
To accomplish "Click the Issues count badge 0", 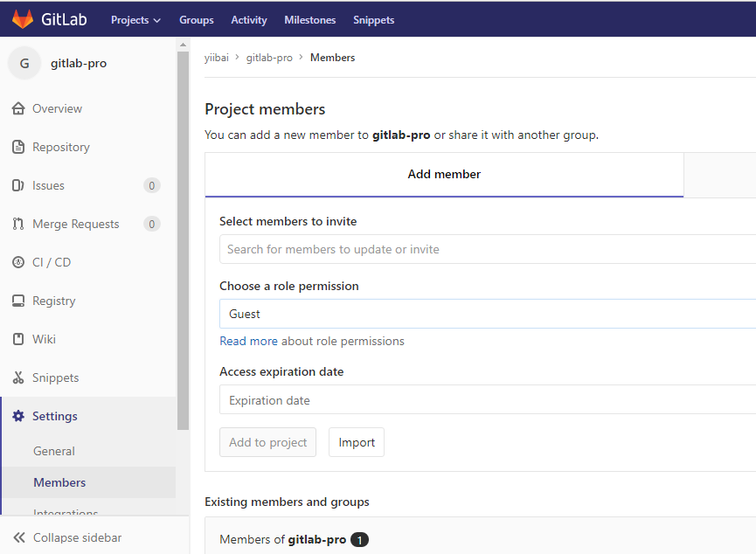I will tap(152, 185).
